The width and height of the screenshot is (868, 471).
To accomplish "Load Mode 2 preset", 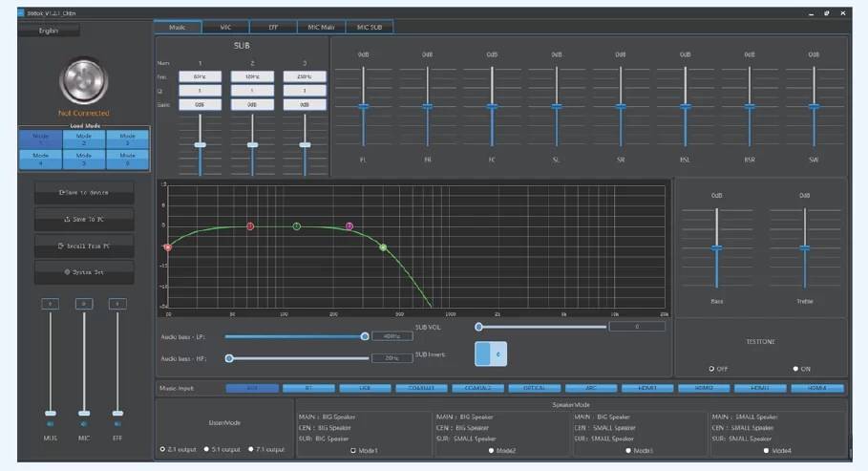I will coord(84,139).
